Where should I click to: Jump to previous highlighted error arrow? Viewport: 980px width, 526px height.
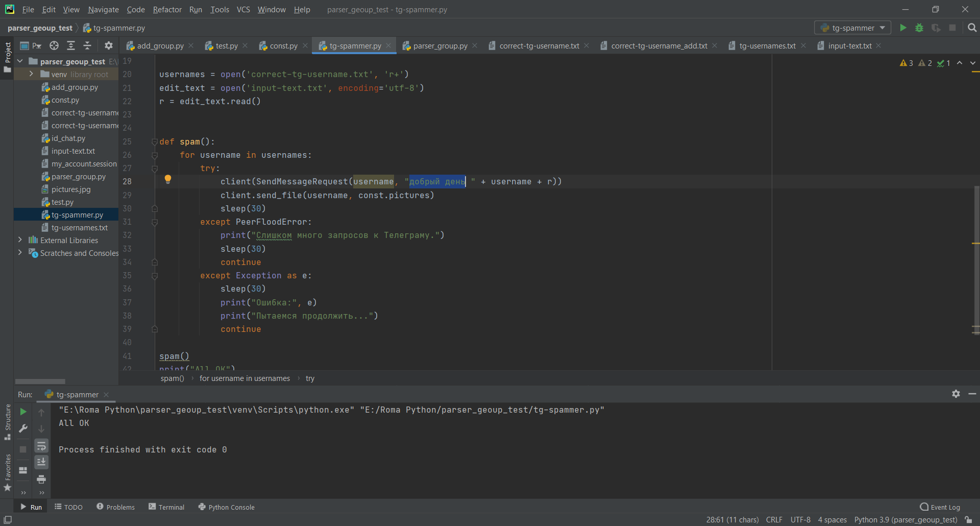(x=960, y=63)
